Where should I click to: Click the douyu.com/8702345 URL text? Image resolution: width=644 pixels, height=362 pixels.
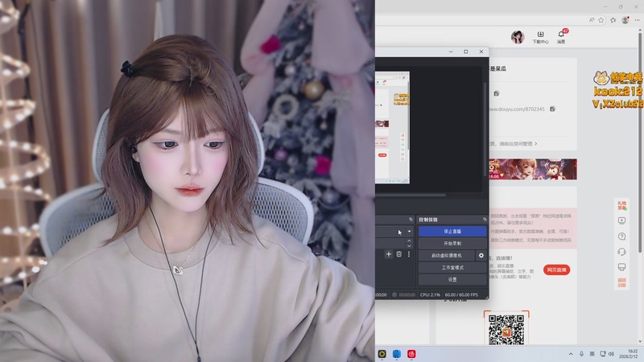tap(517, 109)
